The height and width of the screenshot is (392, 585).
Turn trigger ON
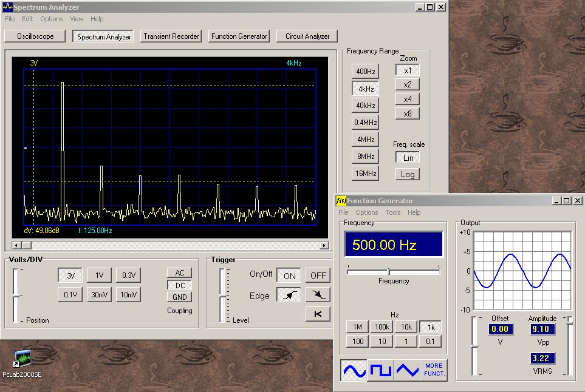coord(289,275)
